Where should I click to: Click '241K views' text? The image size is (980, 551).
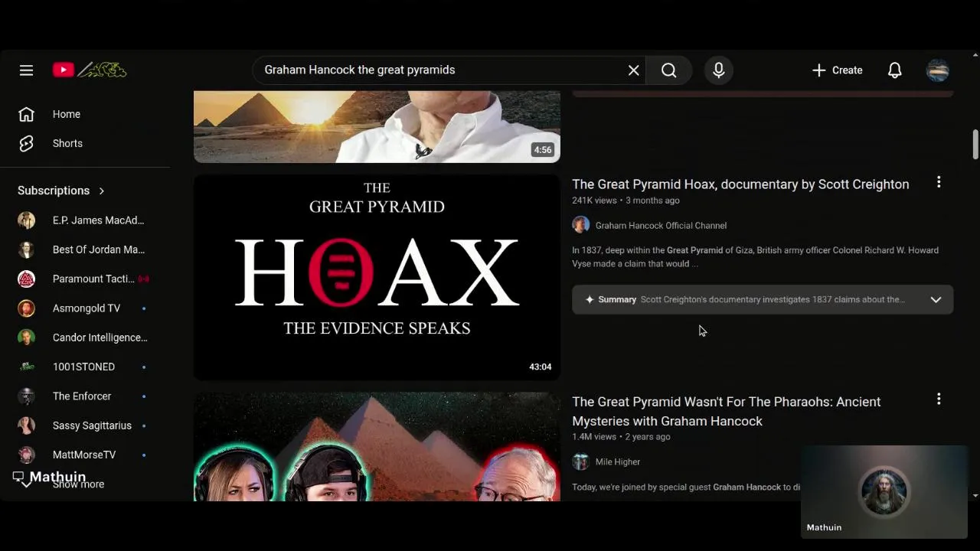coord(594,201)
